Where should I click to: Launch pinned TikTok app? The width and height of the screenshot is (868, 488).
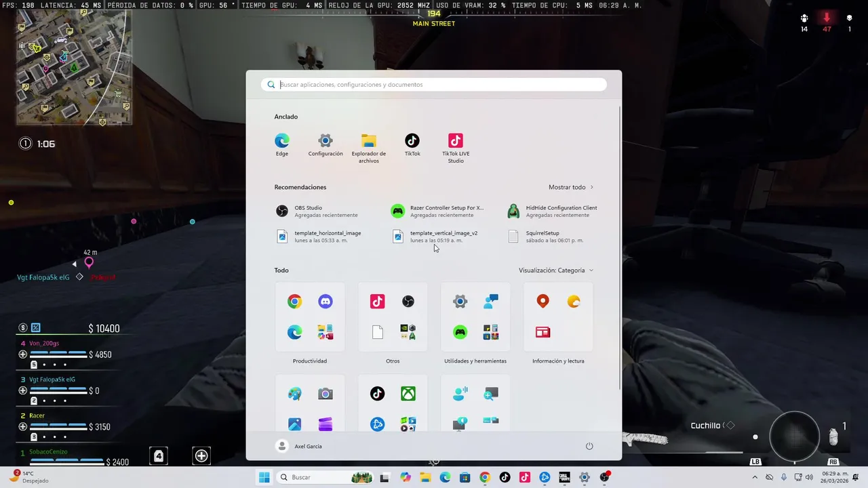(412, 145)
